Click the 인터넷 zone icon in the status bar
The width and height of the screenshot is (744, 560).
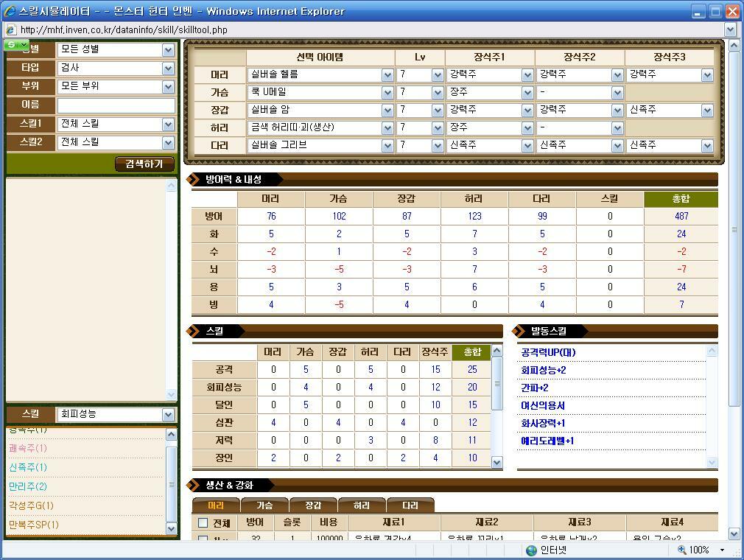[x=530, y=550]
